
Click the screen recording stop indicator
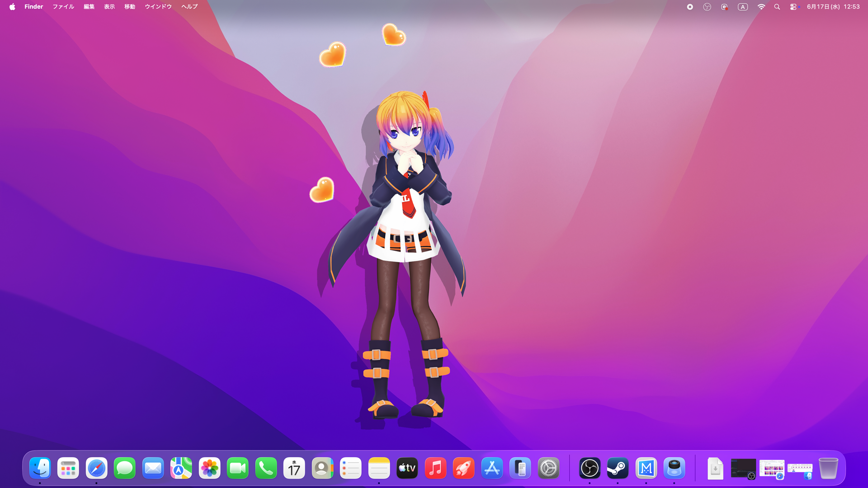[x=690, y=7]
